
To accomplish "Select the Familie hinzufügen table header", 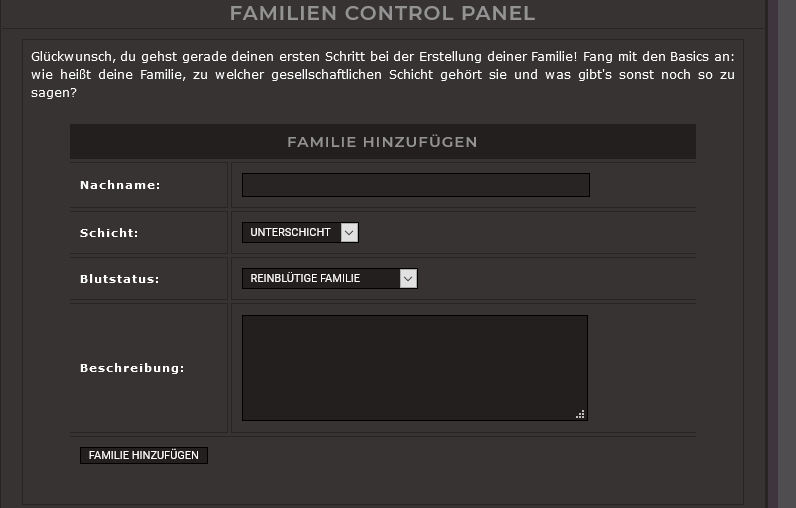I will pyautogui.click(x=382, y=142).
